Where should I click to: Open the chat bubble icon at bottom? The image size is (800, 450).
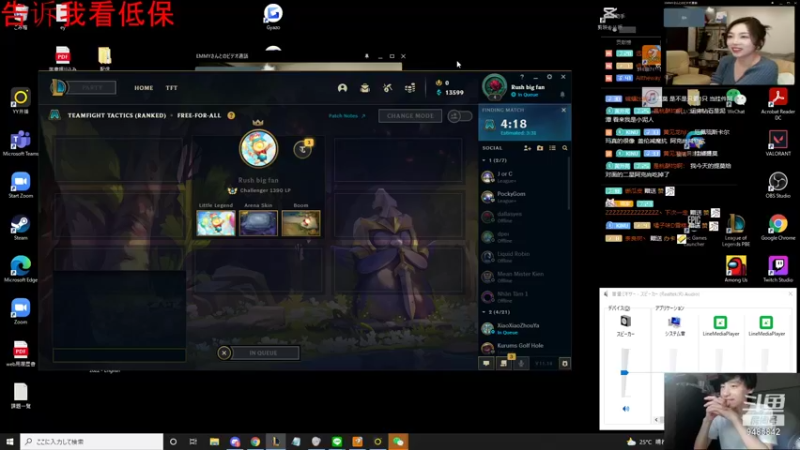[486, 363]
